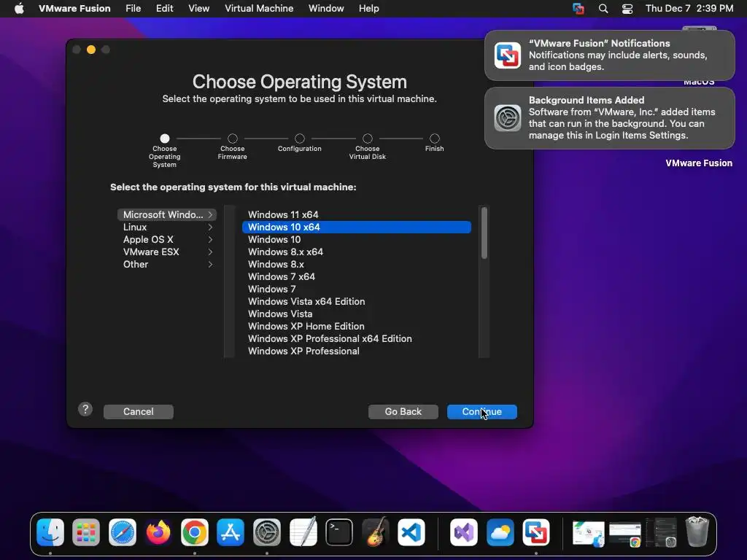Open the File menu
The image size is (747, 560).
(133, 9)
